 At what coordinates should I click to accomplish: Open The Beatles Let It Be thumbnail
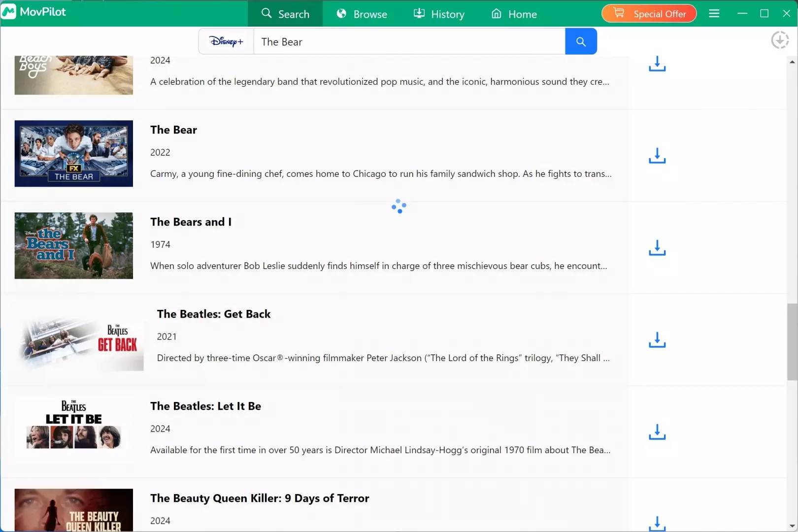tap(74, 430)
